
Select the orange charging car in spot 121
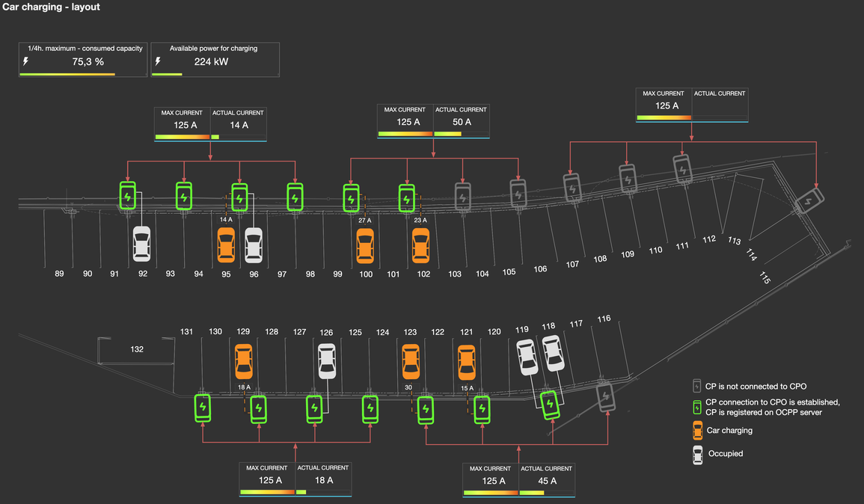pos(466,360)
